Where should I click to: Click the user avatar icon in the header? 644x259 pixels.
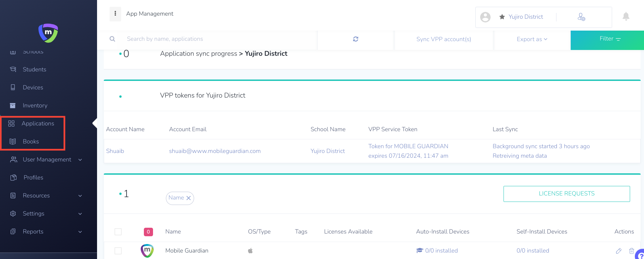pos(486,17)
